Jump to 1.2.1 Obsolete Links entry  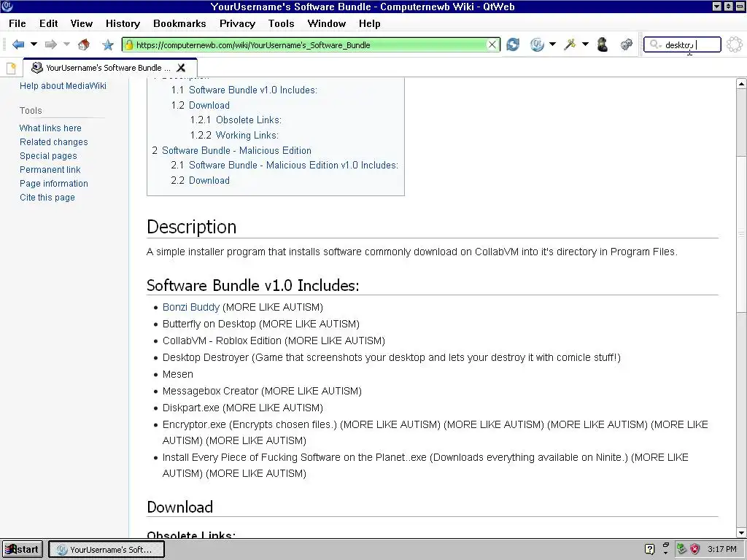(x=236, y=120)
